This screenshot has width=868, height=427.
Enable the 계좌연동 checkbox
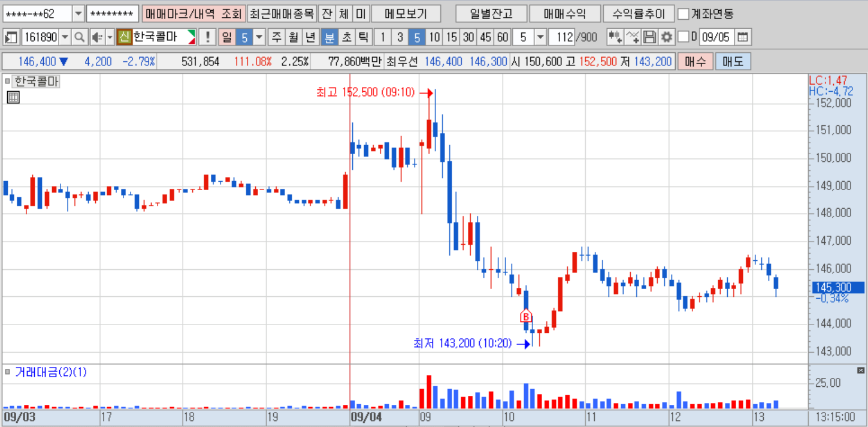point(683,13)
